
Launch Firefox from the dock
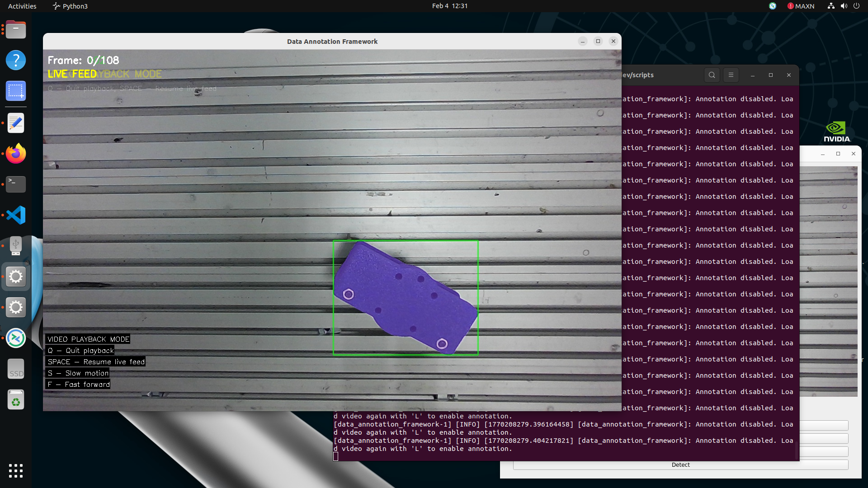tap(16, 154)
